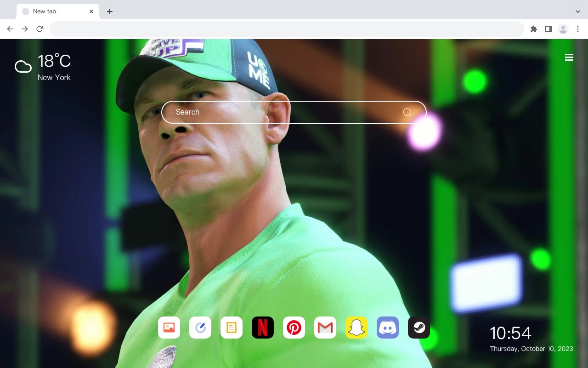Click the 10:54 clock display
The width and height of the screenshot is (588, 368).
tap(510, 333)
